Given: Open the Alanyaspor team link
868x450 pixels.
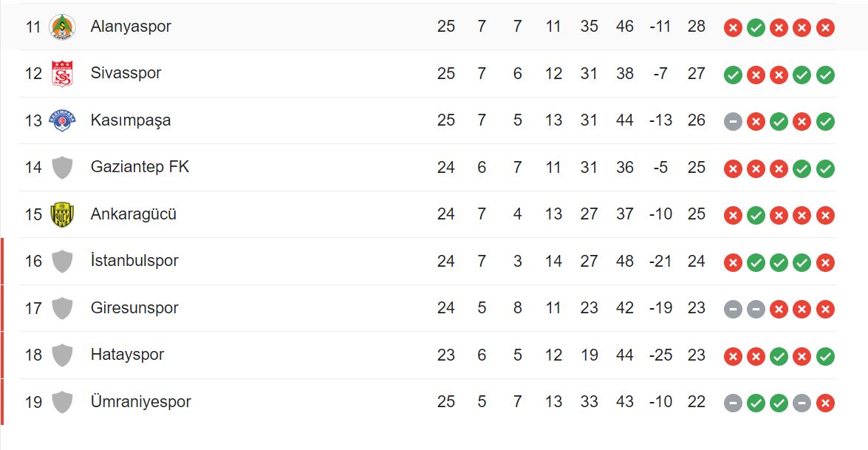Looking at the screenshot, I should click(131, 27).
